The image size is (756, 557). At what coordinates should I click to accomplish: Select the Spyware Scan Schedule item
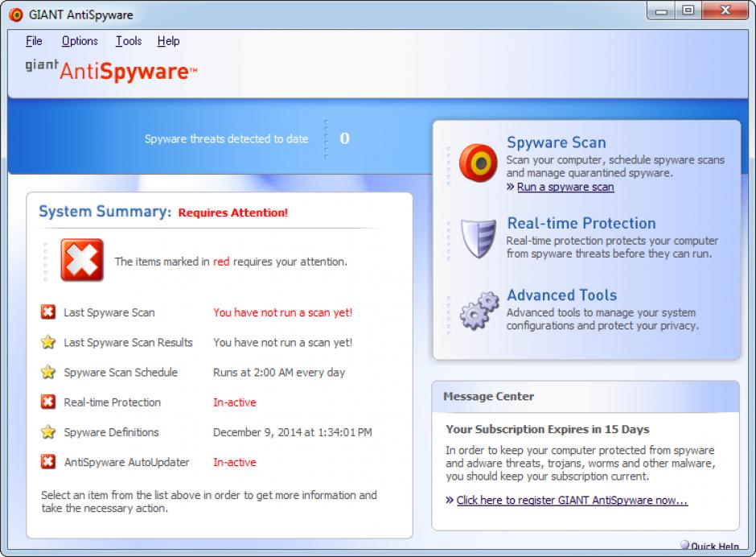121,372
